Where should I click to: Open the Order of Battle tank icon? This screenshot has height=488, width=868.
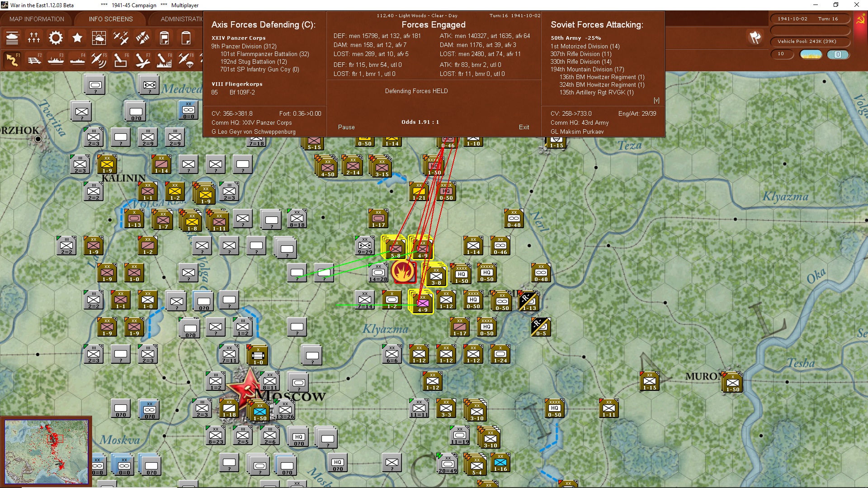point(12,38)
